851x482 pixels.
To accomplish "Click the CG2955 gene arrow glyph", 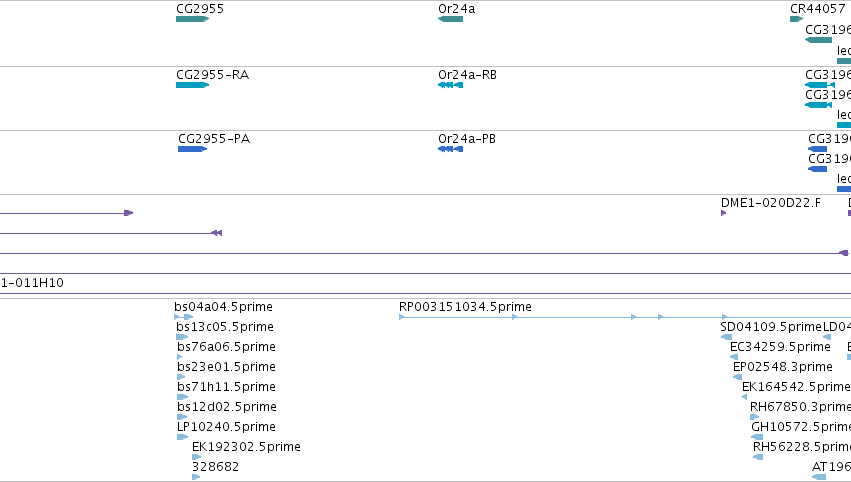I will click(192, 19).
